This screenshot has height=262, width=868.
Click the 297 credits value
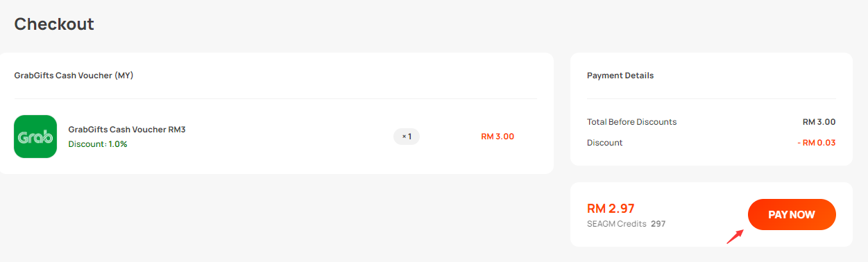tap(658, 224)
